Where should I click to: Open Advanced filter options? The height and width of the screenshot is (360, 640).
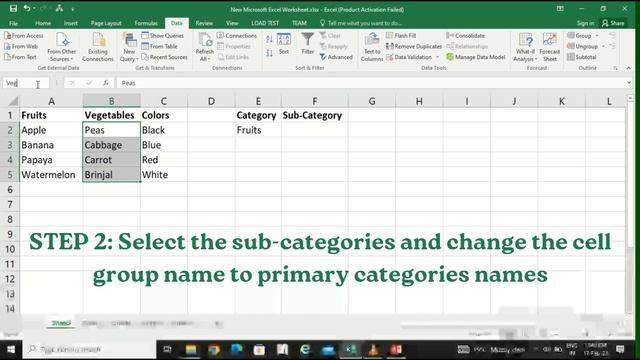pyautogui.click(x=336, y=57)
